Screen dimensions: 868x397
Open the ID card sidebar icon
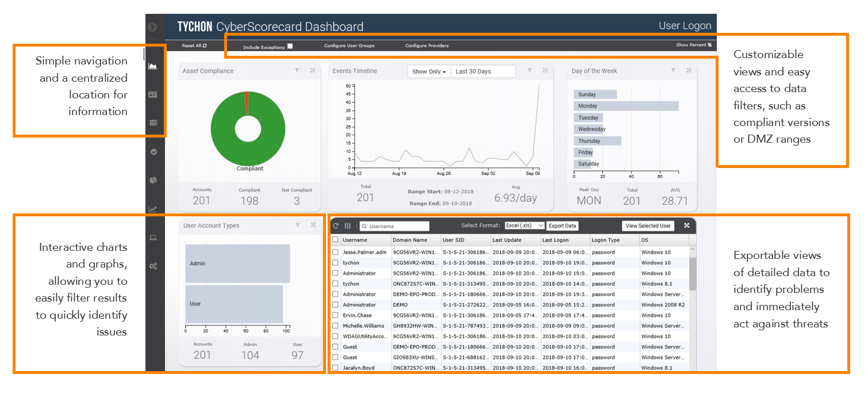[x=153, y=94]
